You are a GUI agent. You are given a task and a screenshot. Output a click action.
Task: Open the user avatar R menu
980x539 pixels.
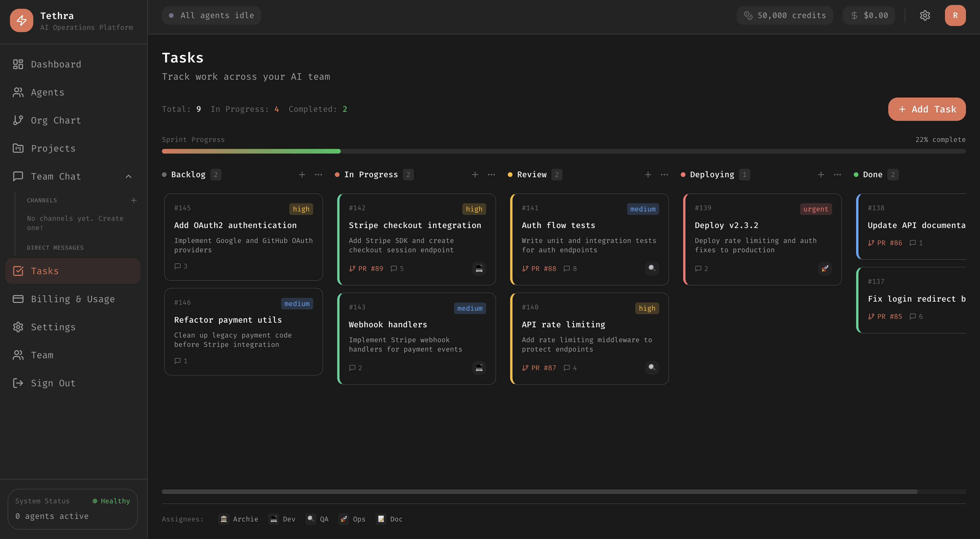(955, 15)
